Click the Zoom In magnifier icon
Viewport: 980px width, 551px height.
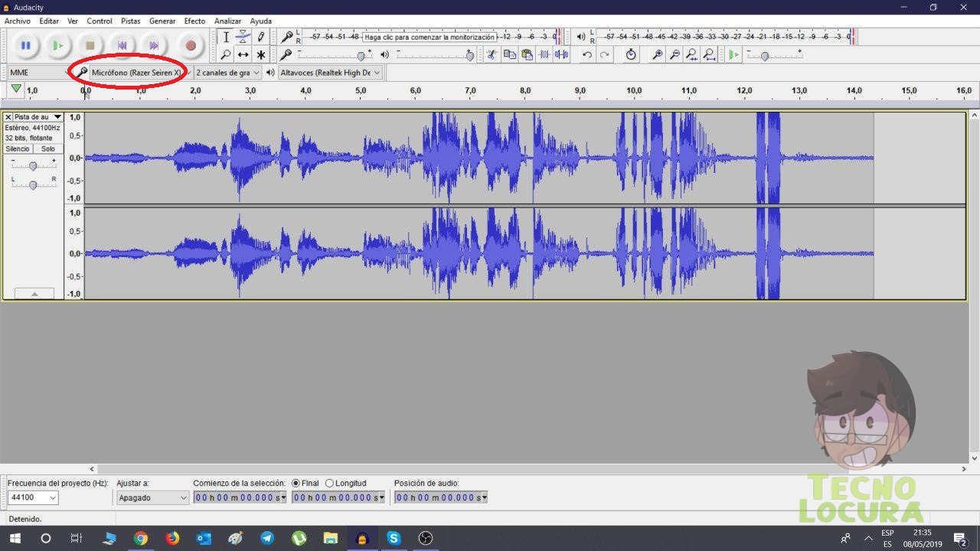pos(657,54)
